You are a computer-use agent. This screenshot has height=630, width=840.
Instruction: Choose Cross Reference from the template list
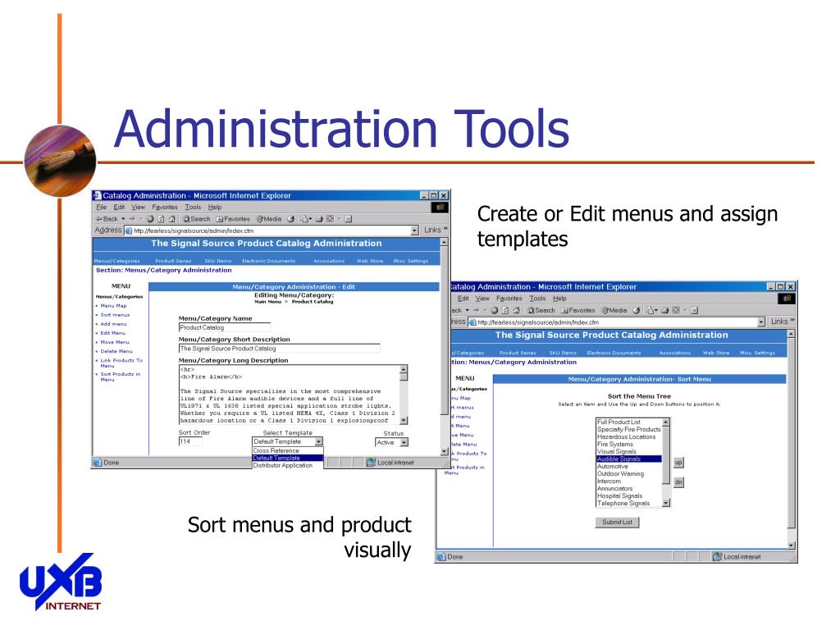tap(288, 451)
